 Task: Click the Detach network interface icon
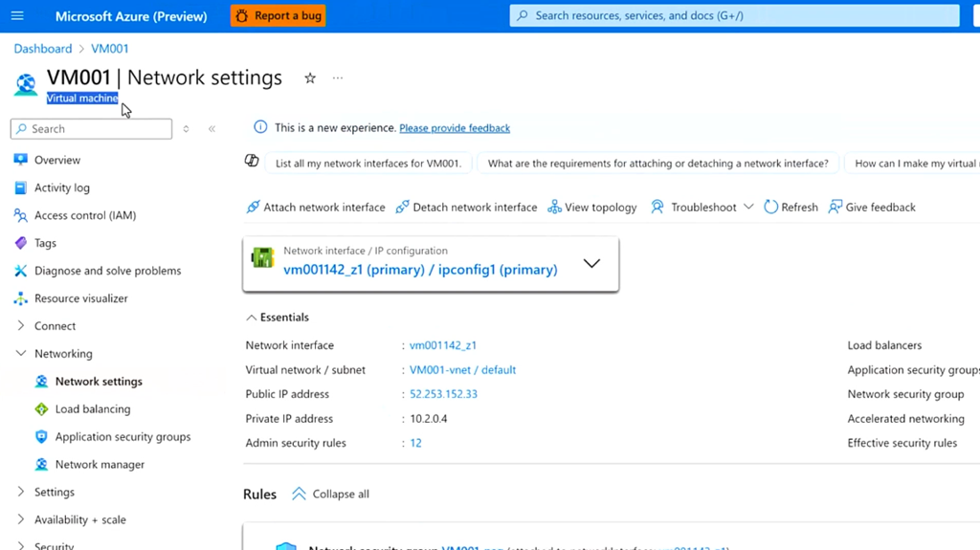403,207
